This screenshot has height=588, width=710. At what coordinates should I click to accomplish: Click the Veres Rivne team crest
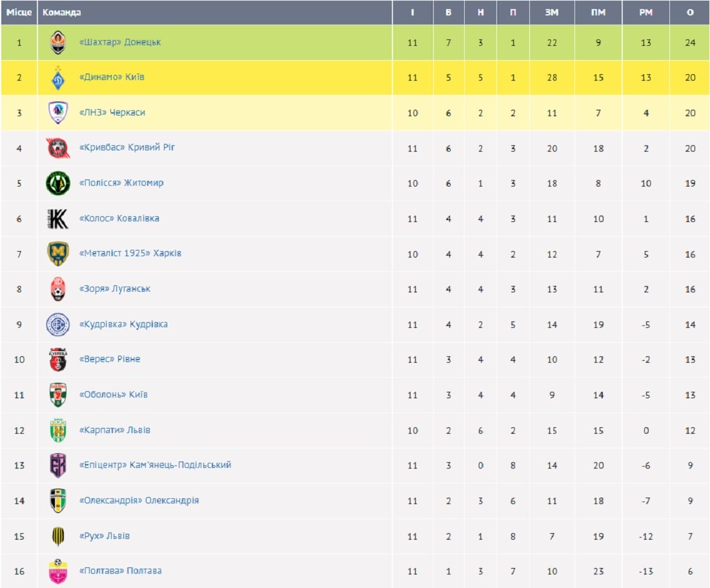click(58, 360)
